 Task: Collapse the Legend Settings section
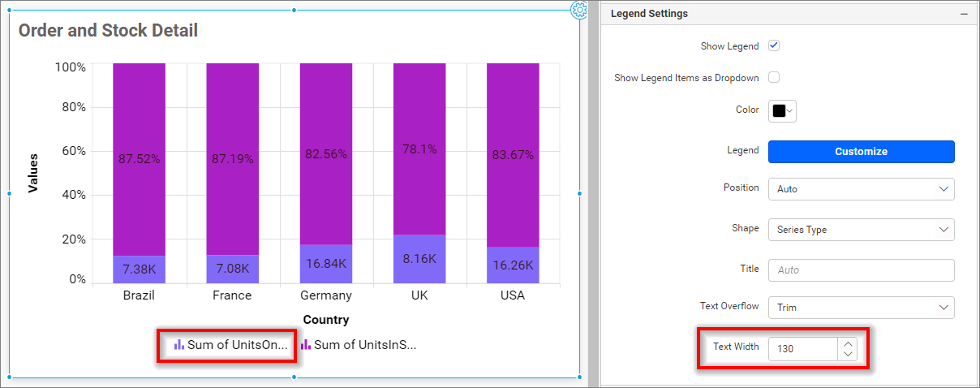click(x=964, y=14)
